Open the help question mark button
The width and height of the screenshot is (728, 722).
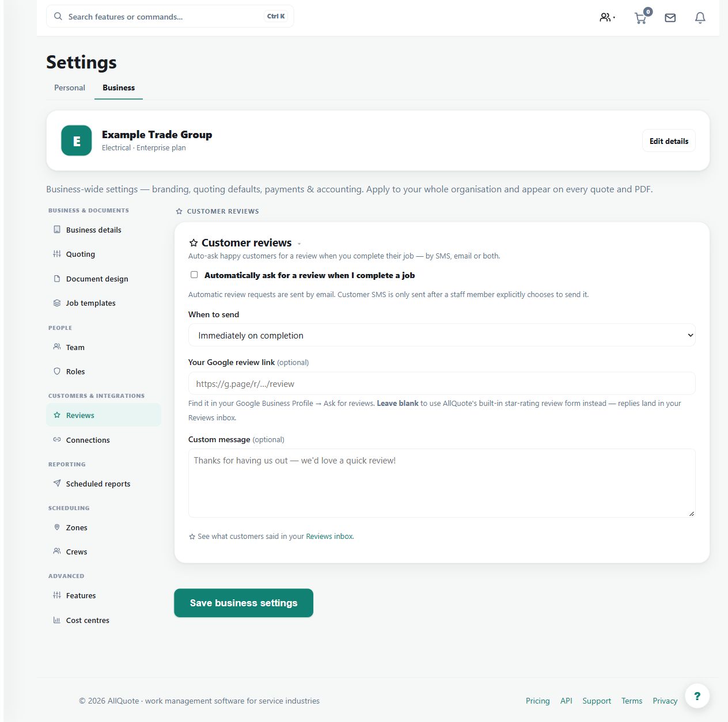coord(697,696)
